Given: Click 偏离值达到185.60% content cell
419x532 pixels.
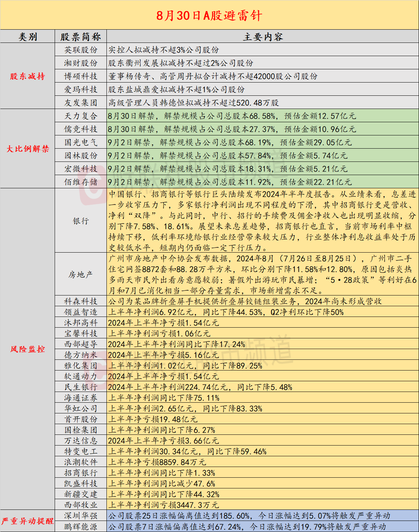Looking at the screenshot, I should [263, 516].
